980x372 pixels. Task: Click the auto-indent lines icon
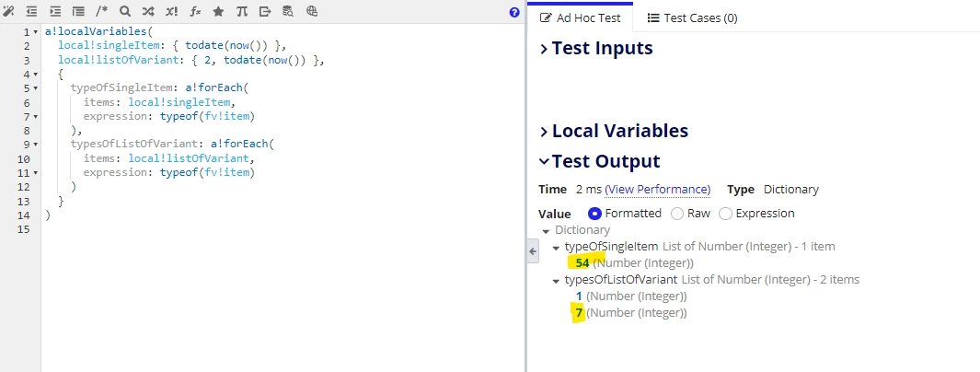pyautogui.click(x=78, y=11)
